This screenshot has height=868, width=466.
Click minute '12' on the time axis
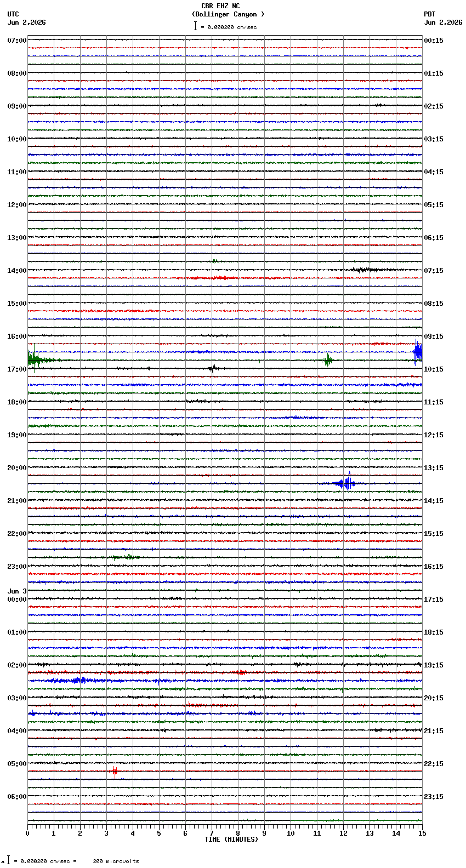point(343,833)
